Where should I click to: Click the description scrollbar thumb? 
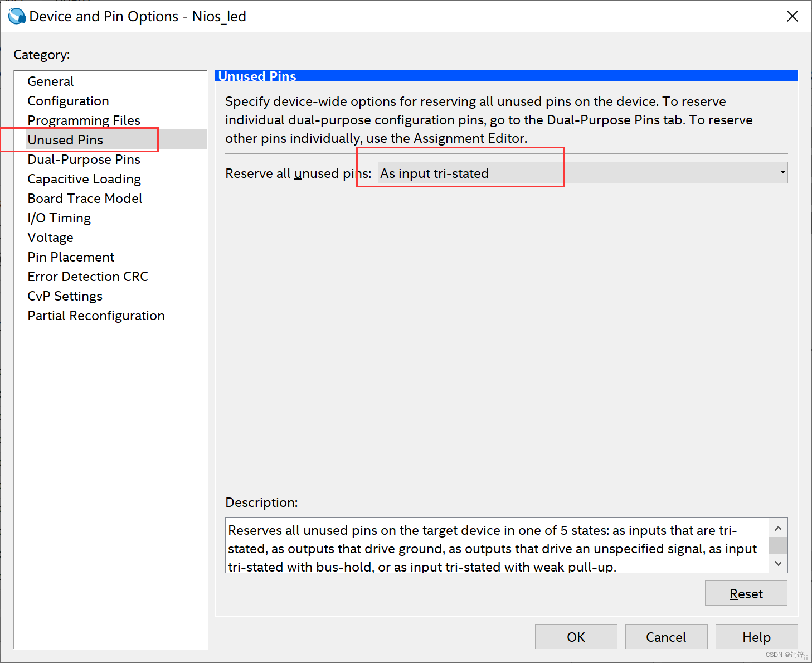(x=778, y=545)
